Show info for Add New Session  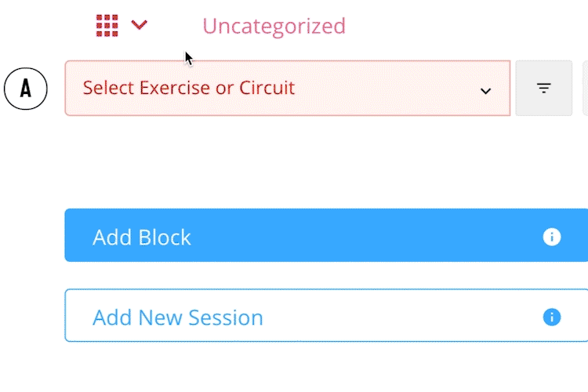(x=552, y=317)
